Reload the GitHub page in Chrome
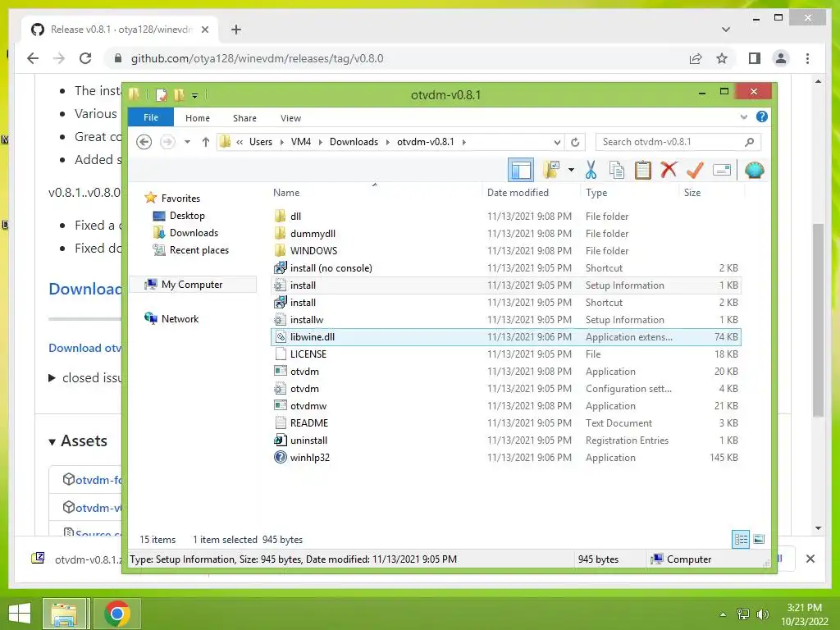 click(x=85, y=58)
